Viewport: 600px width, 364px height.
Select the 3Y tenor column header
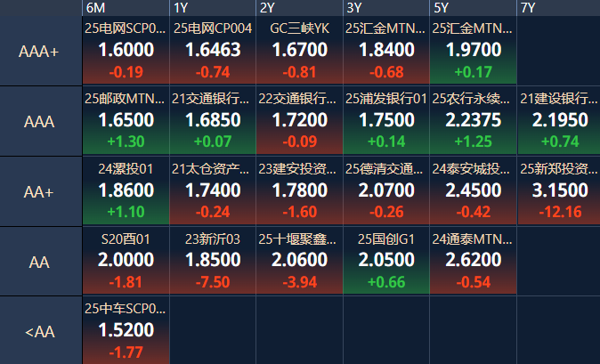[386, 8]
